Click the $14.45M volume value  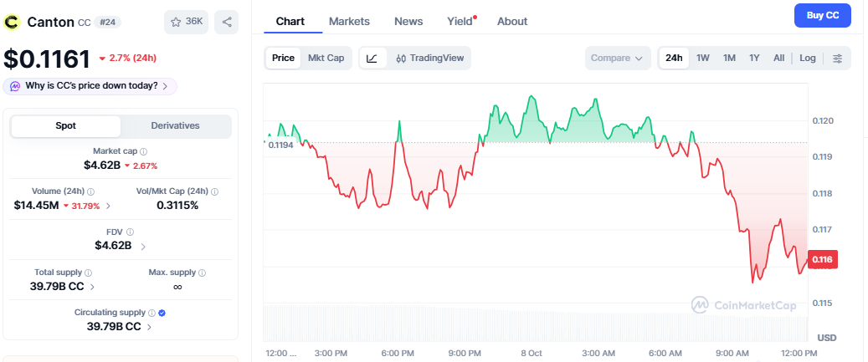tap(36, 206)
